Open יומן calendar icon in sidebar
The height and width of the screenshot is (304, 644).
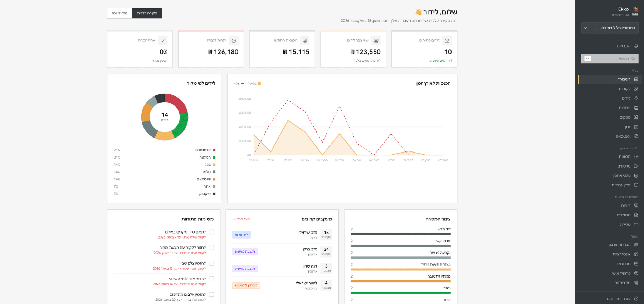tap(636, 127)
